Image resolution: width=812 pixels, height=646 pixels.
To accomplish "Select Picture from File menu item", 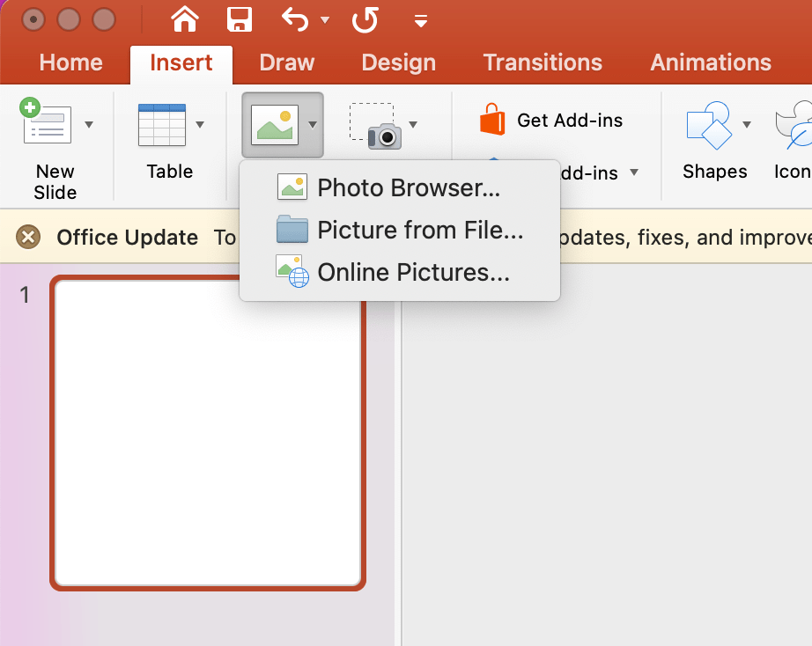I will click(419, 230).
